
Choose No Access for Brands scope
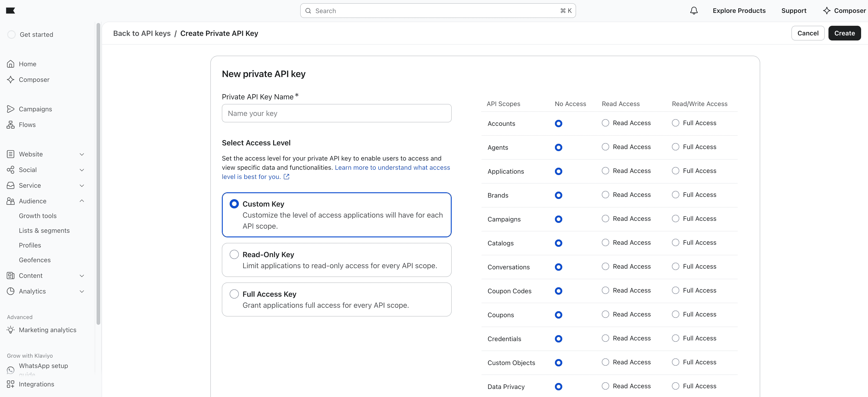tap(559, 195)
